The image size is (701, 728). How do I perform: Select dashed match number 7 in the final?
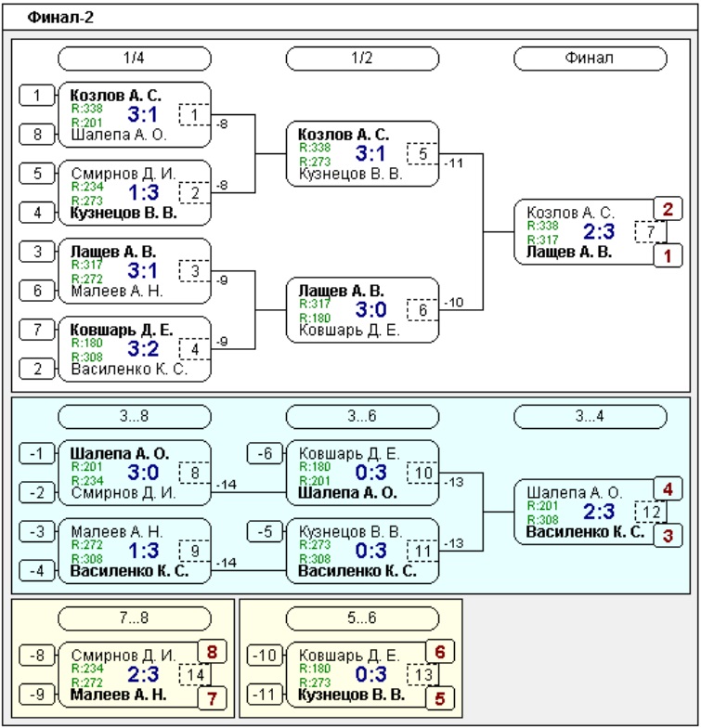650,232
